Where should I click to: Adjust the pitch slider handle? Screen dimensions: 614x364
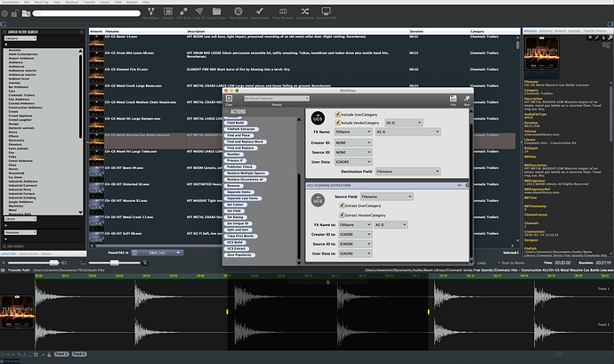114,263
